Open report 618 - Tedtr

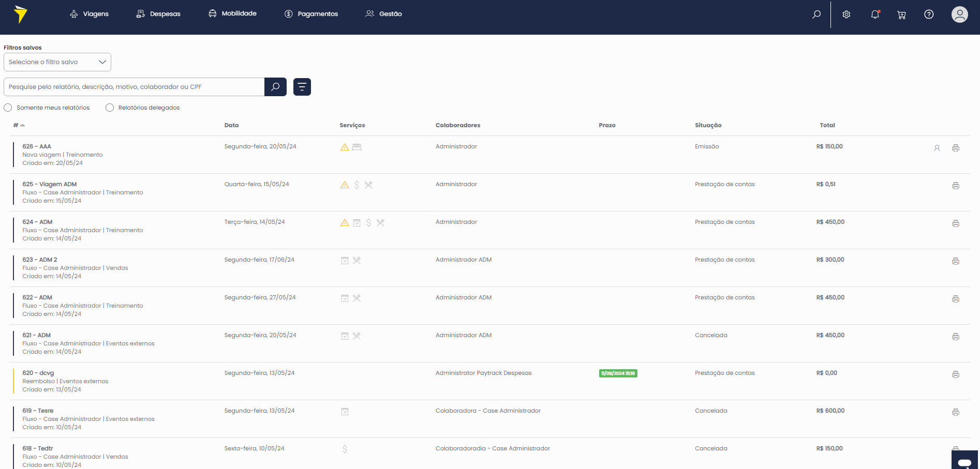click(x=38, y=448)
